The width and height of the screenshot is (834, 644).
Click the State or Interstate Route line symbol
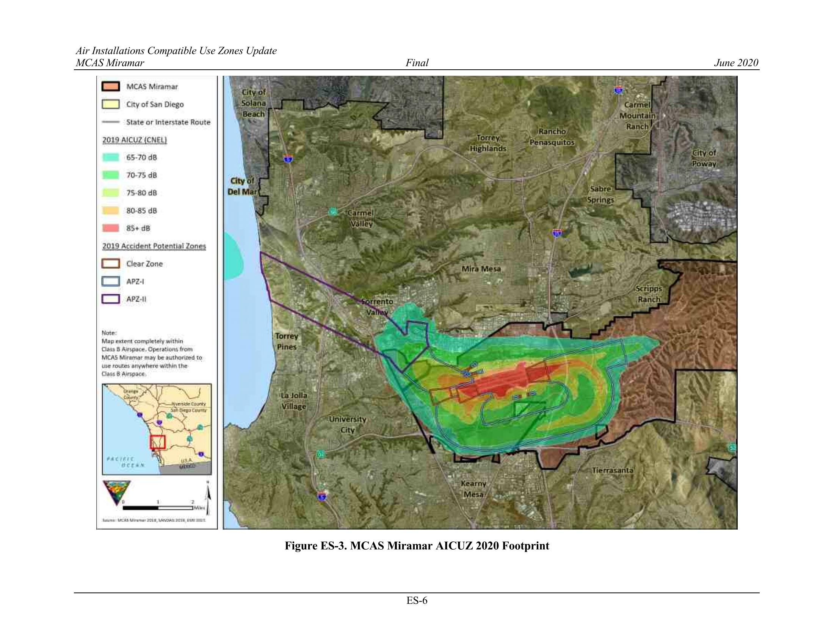pyautogui.click(x=110, y=122)
